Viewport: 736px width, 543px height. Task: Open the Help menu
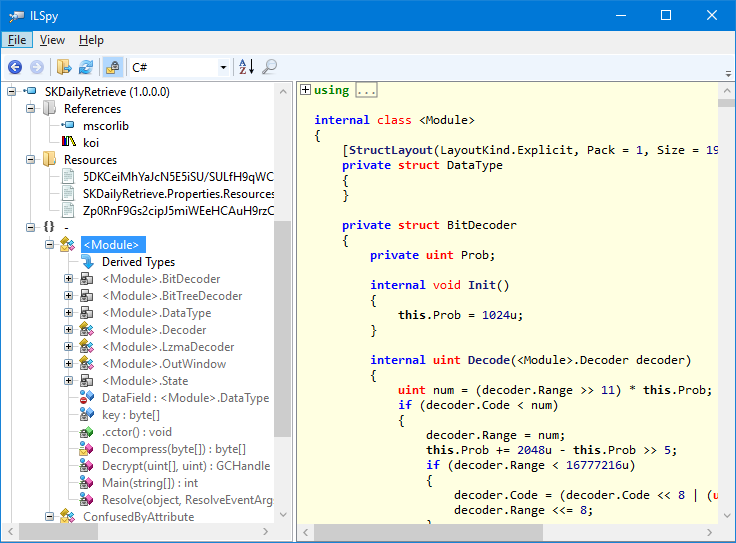click(91, 40)
